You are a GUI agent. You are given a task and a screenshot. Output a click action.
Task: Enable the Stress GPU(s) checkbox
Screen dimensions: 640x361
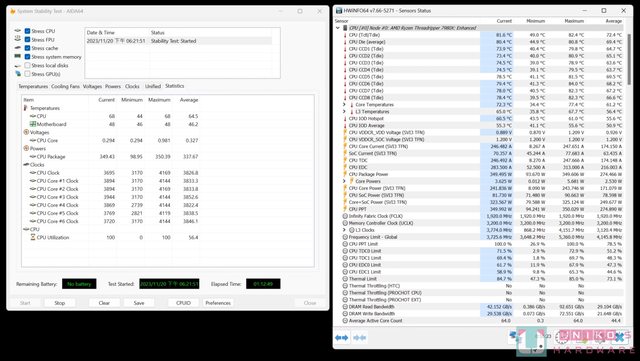pyautogui.click(x=27, y=74)
